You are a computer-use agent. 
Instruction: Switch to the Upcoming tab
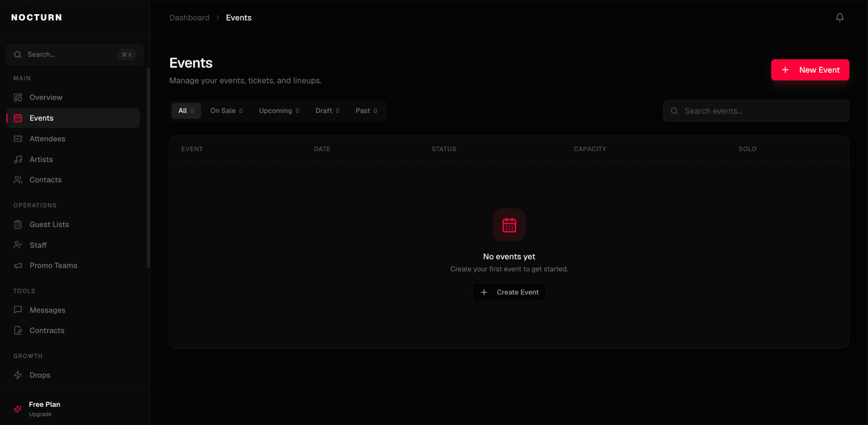(279, 111)
